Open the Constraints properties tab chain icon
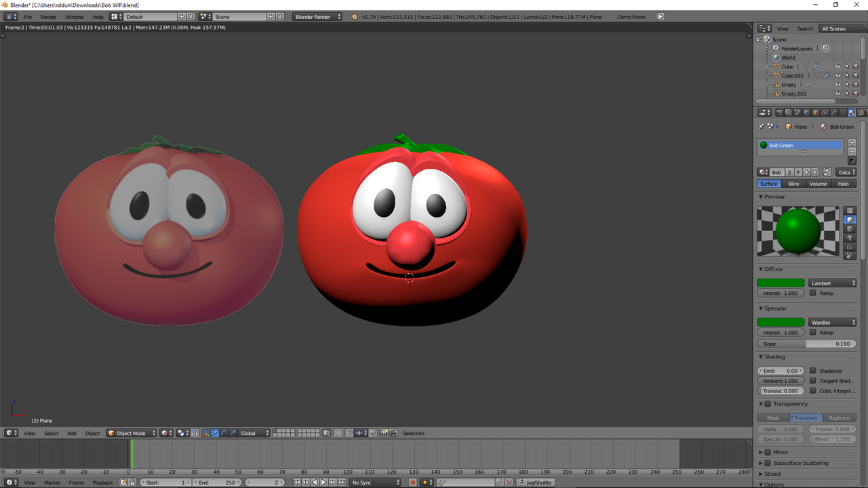Viewport: 868px width, 488px height. pos(825,113)
